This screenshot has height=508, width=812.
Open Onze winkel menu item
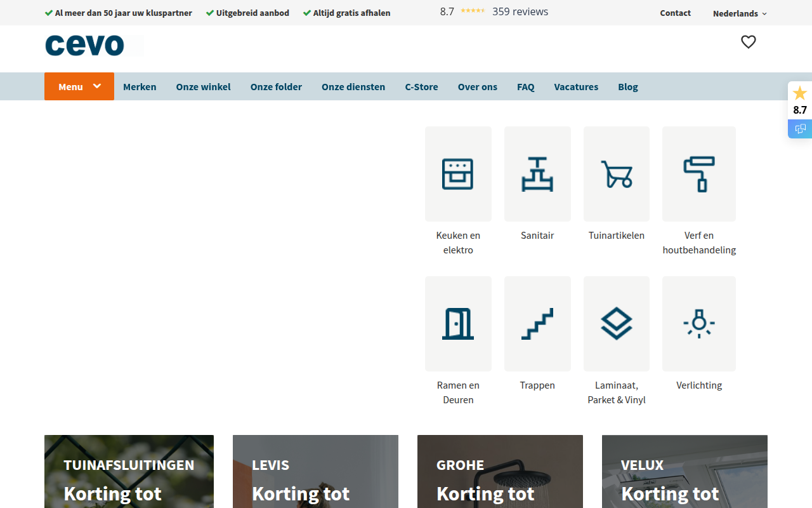[204, 87]
